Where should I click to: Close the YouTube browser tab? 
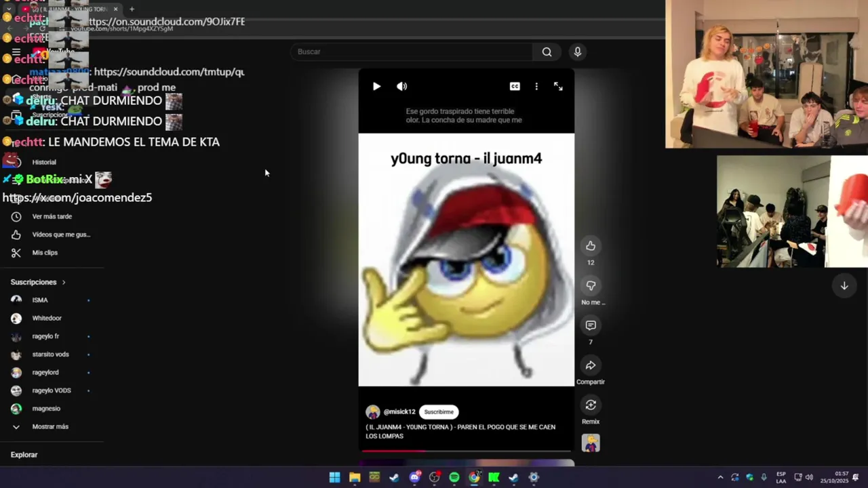tap(116, 9)
